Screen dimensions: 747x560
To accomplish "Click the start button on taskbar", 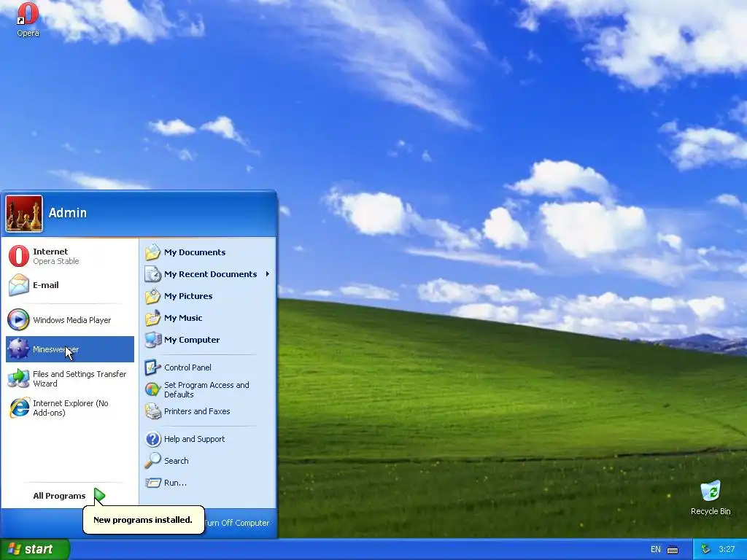I will (x=35, y=549).
